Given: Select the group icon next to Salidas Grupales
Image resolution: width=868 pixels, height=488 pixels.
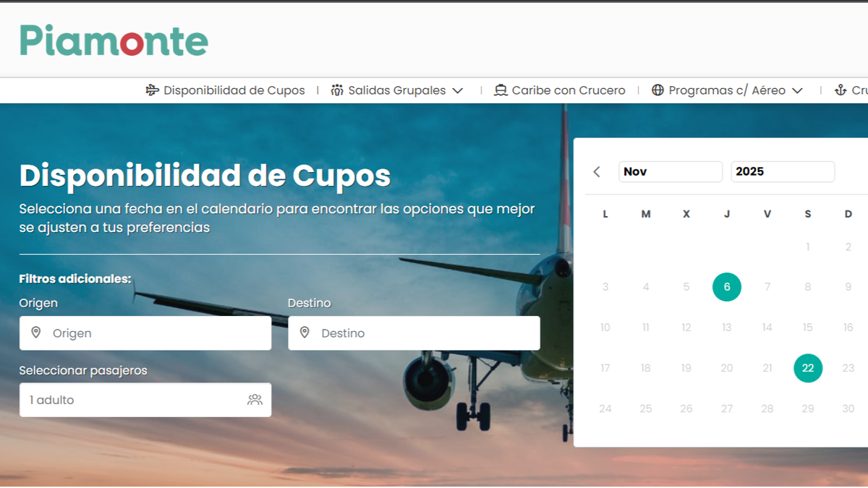Looking at the screenshot, I should [x=338, y=90].
